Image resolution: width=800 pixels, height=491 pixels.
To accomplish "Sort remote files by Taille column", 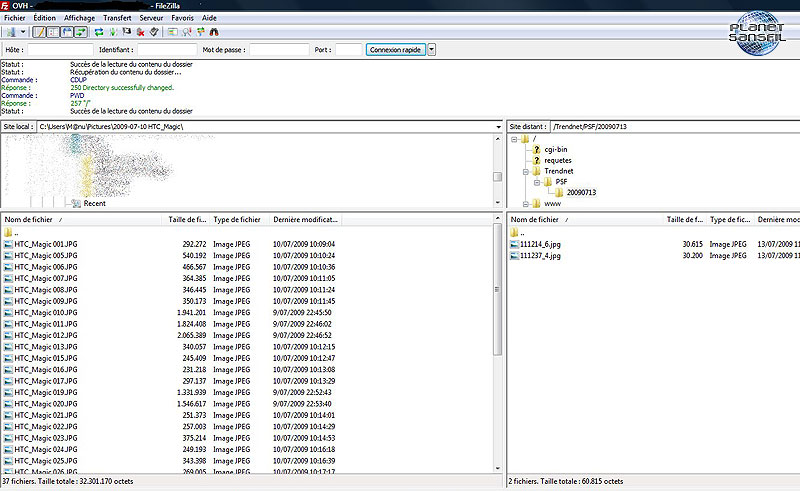I will pos(685,219).
